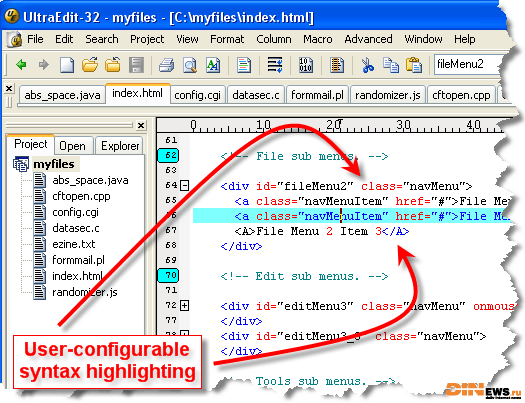The height and width of the screenshot is (403, 525).
Task: Close the project side panel
Action: [x=141, y=126]
